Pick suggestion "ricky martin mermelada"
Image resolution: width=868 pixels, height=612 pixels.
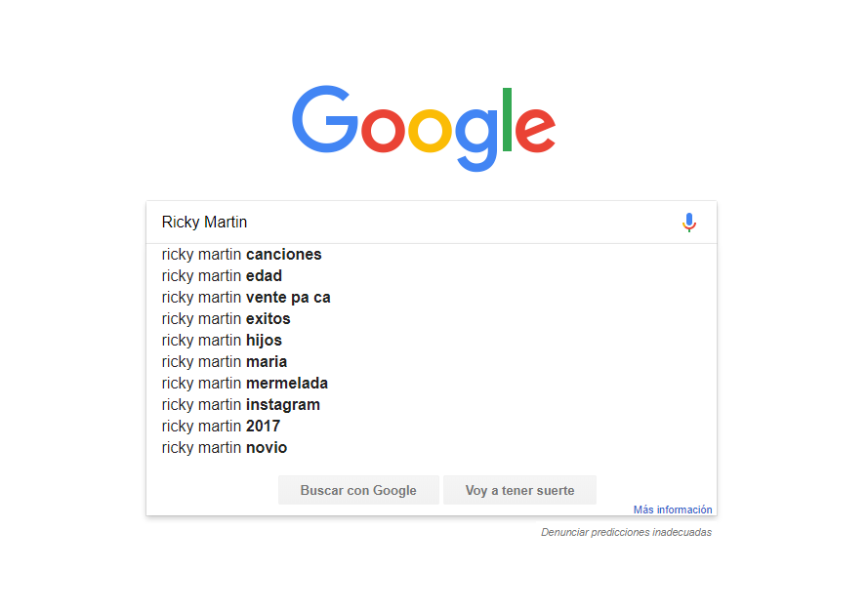245,384
